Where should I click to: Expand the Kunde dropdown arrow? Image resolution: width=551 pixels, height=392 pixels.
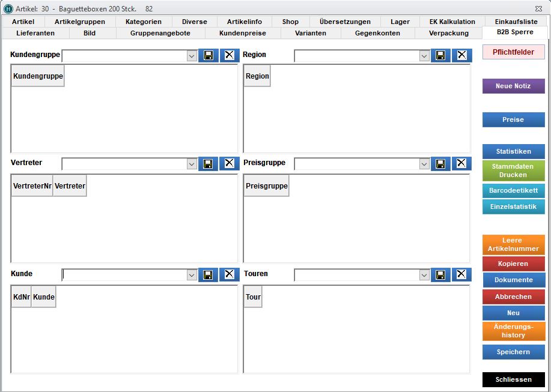click(192, 275)
